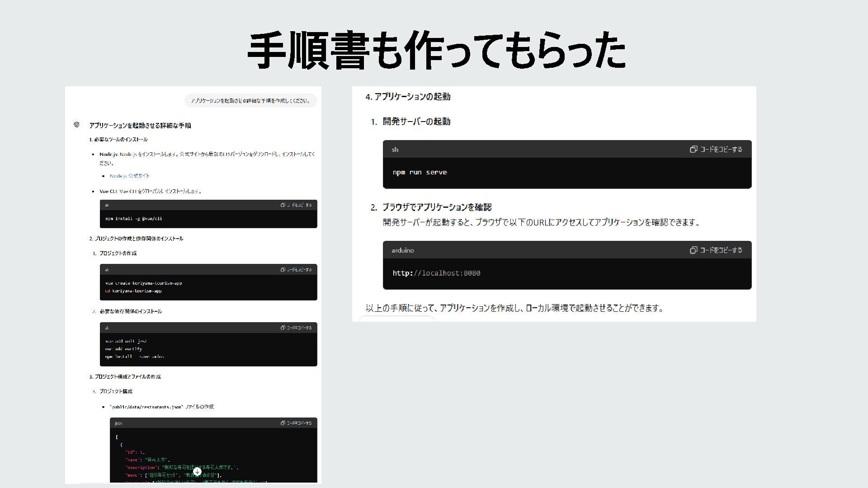Click heading '4. アプリケーションの起動'

[408, 97]
